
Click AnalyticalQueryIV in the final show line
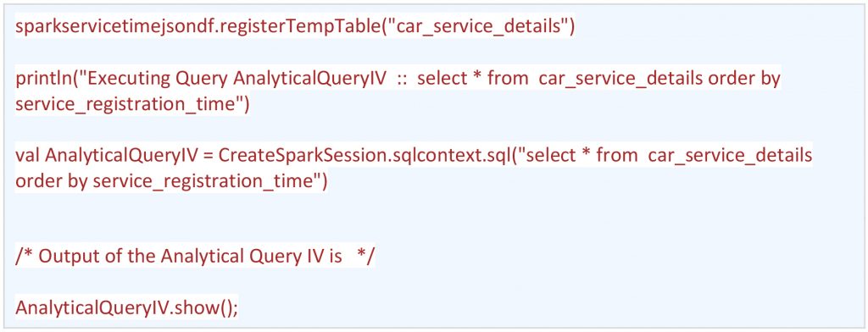point(89,308)
